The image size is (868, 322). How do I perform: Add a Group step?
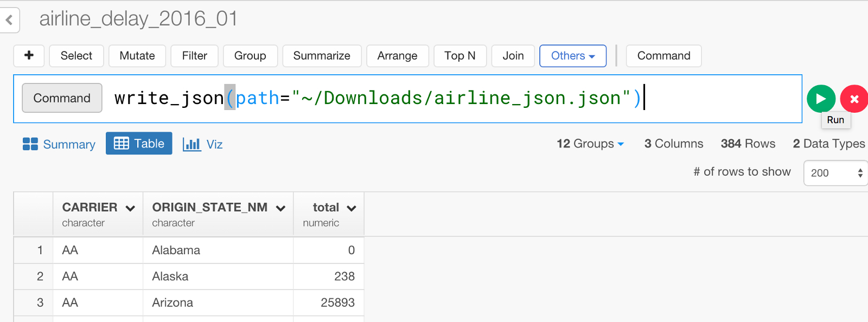point(250,56)
